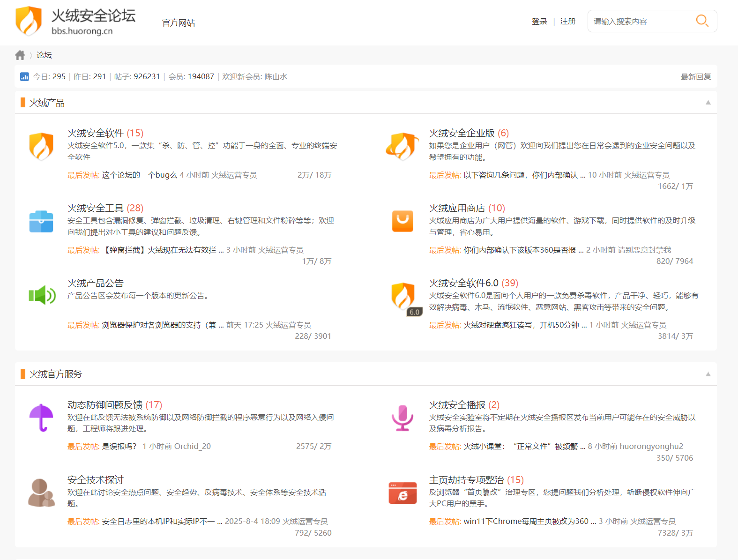Click 论坛 in the breadcrumb
This screenshot has width=738, height=560.
pyautogui.click(x=44, y=55)
